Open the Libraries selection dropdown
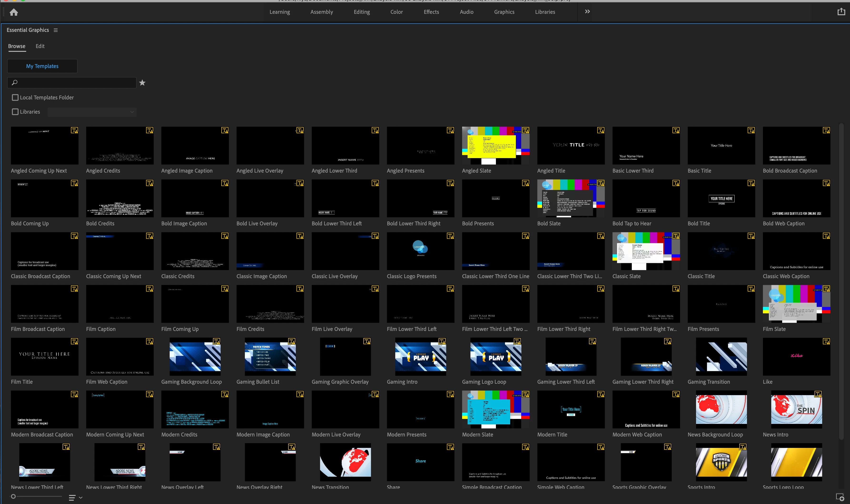 [92, 112]
